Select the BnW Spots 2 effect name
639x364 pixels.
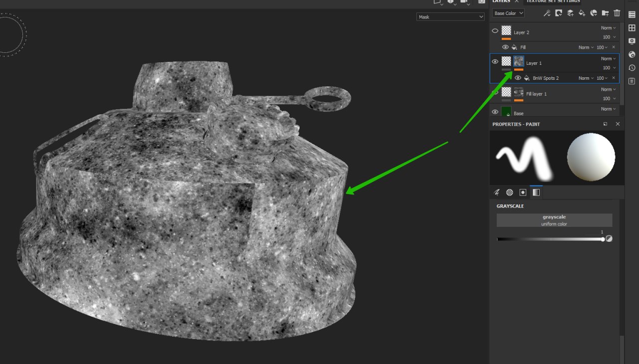coord(546,78)
